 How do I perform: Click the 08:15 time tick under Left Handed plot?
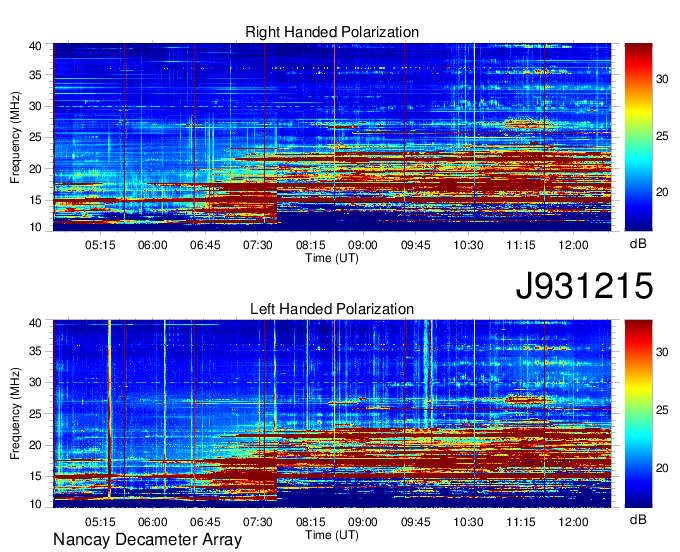(x=311, y=522)
